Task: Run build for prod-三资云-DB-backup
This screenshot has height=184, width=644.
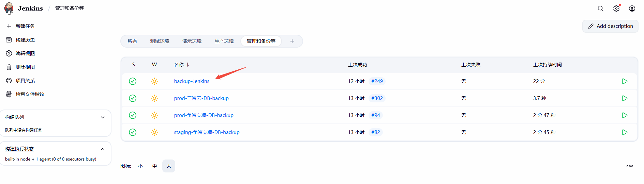Action: (x=625, y=98)
